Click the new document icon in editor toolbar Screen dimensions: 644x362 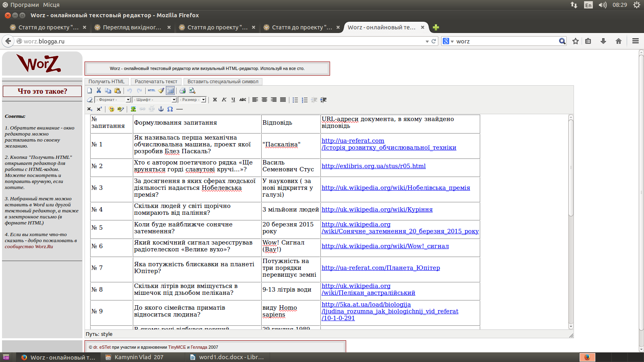click(89, 90)
